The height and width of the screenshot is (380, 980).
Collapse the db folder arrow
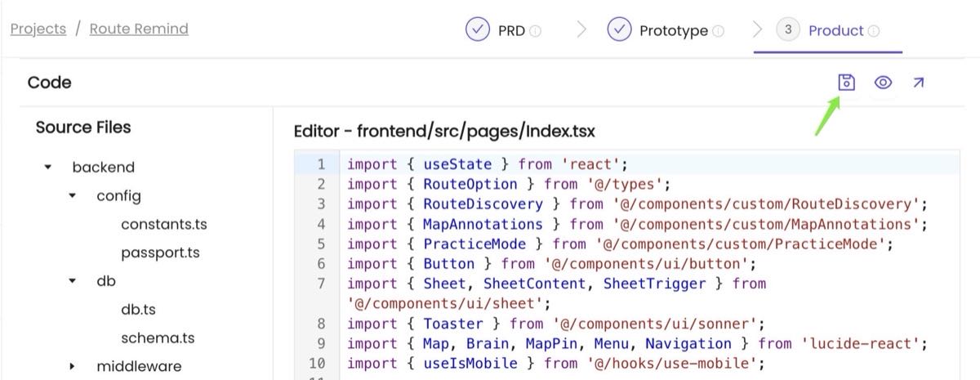[73, 281]
